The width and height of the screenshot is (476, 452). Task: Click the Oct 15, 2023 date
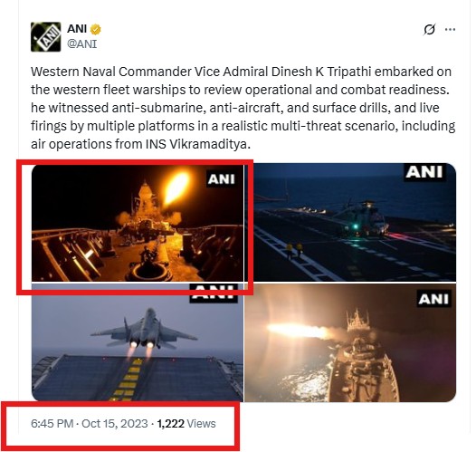pyautogui.click(x=115, y=423)
